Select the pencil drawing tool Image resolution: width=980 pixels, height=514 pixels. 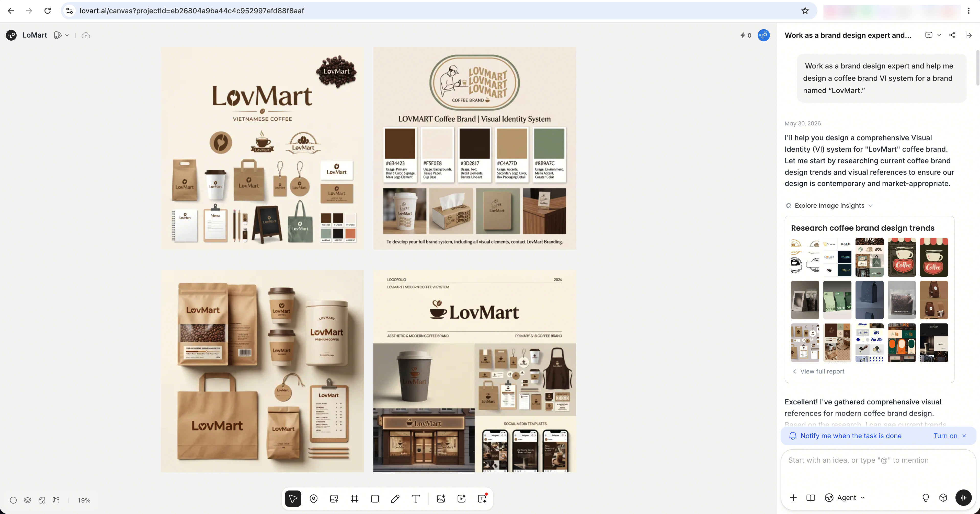(395, 498)
